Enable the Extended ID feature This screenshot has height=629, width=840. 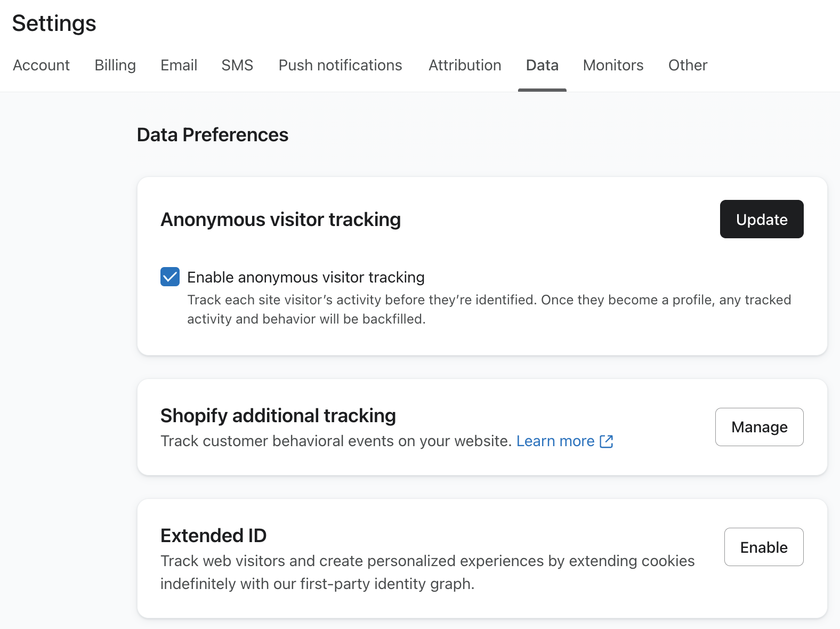pos(763,547)
